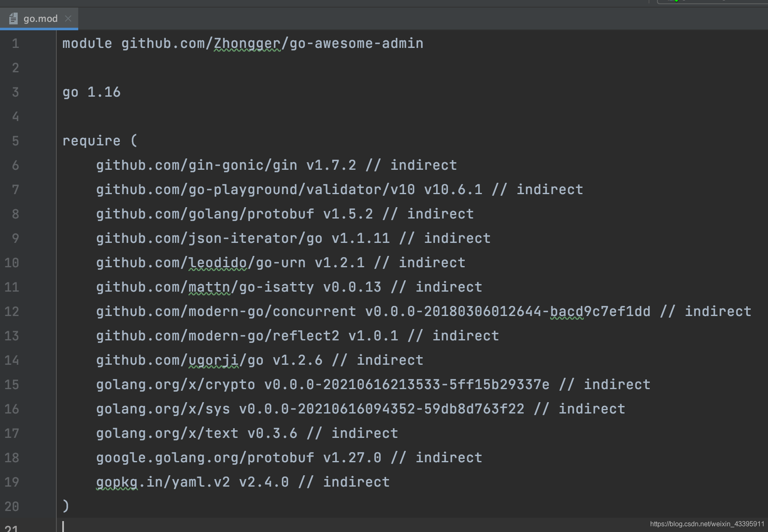
Task: Click the module path github.com/Zhongger/go-awesome-admin
Action: [x=273, y=43]
